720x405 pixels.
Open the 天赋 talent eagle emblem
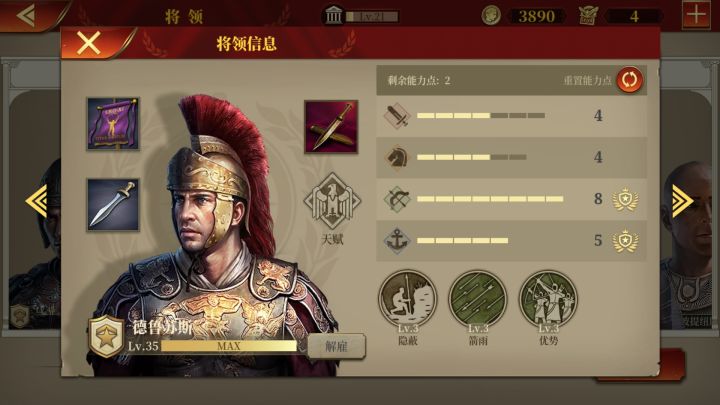[332, 201]
